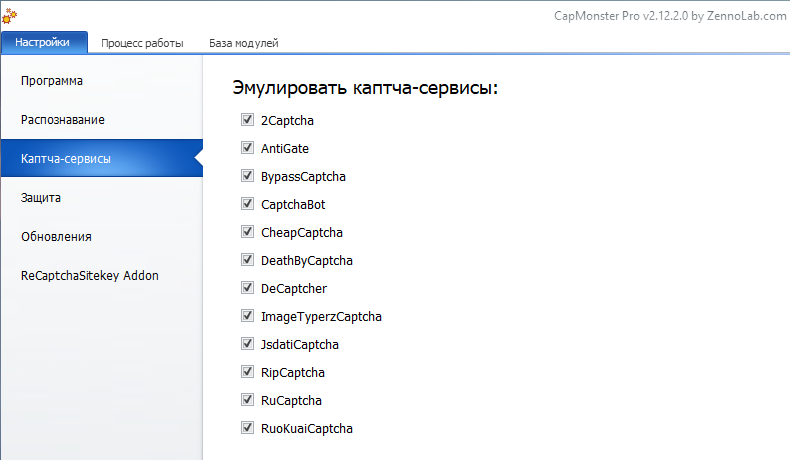Select ReCaptchaSitekey Addon in sidebar
Image resolution: width=790 pixels, height=460 pixels.
[x=89, y=276]
